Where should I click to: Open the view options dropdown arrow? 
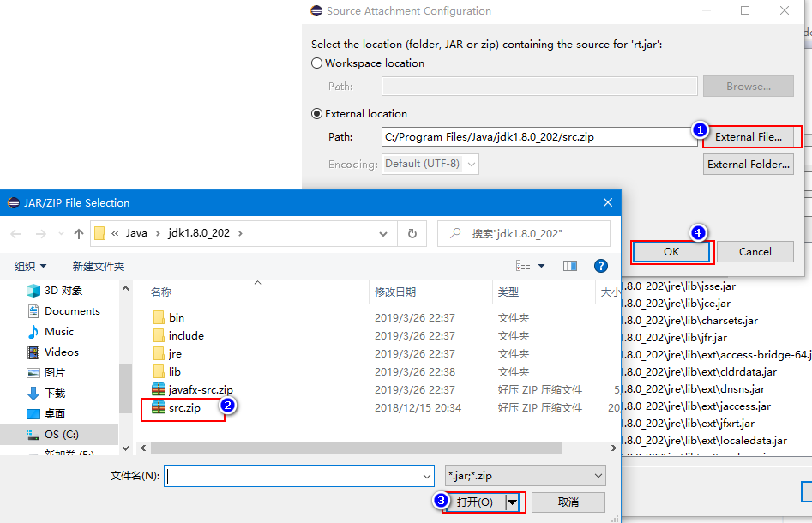[x=542, y=266]
